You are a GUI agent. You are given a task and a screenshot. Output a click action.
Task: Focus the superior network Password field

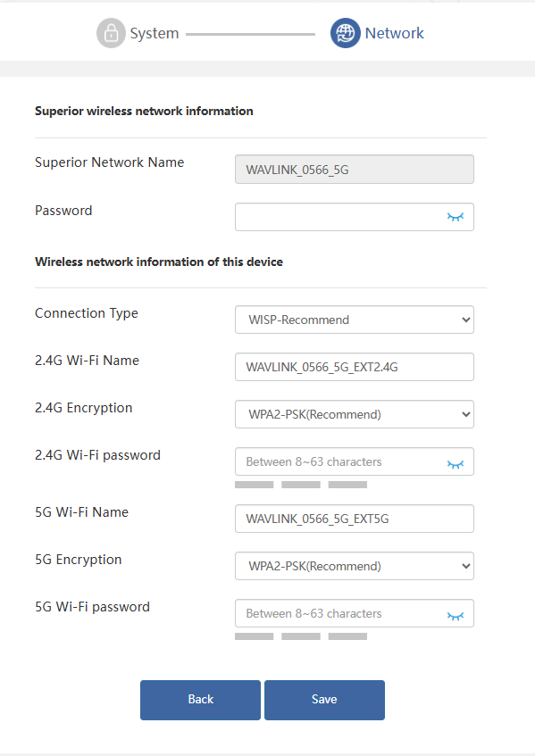[x=354, y=217]
